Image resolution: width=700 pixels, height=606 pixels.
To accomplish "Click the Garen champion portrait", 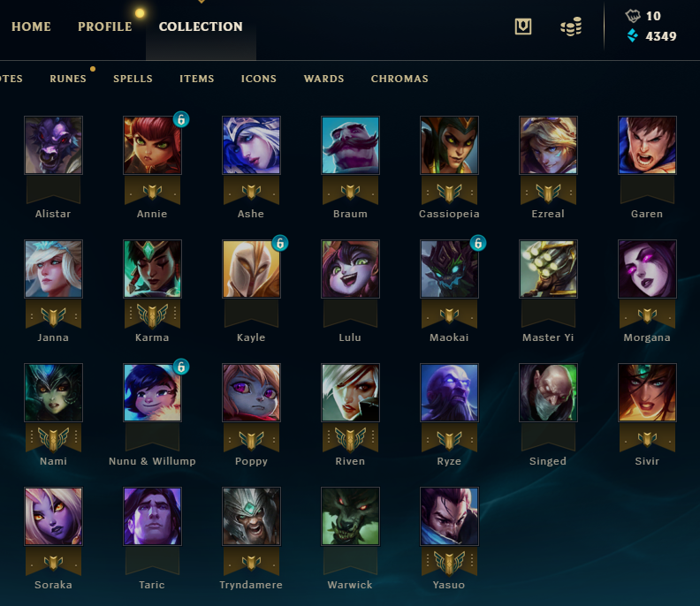I will pos(647,145).
